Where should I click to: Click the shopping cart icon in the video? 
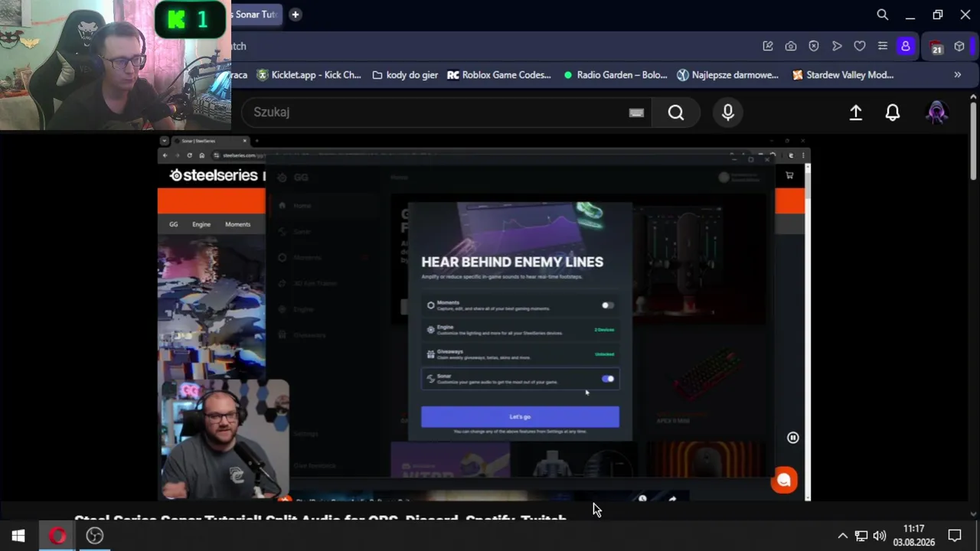789,175
